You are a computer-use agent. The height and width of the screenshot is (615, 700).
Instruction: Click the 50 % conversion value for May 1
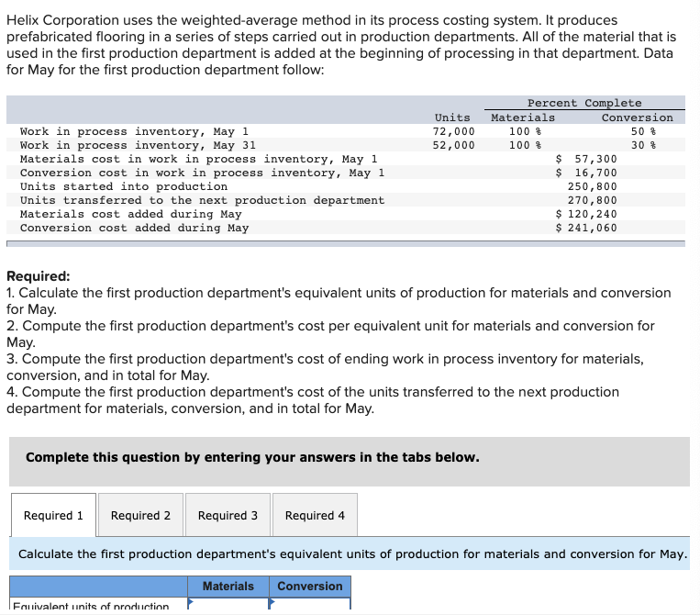(643, 131)
